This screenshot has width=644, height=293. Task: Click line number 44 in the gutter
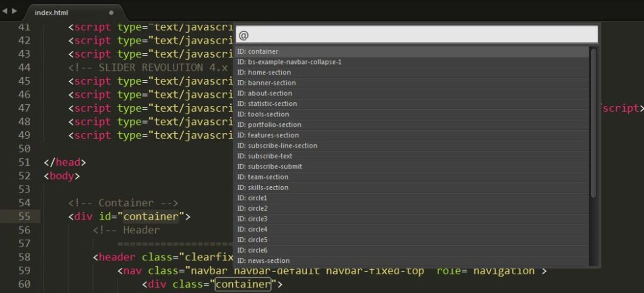[24, 67]
